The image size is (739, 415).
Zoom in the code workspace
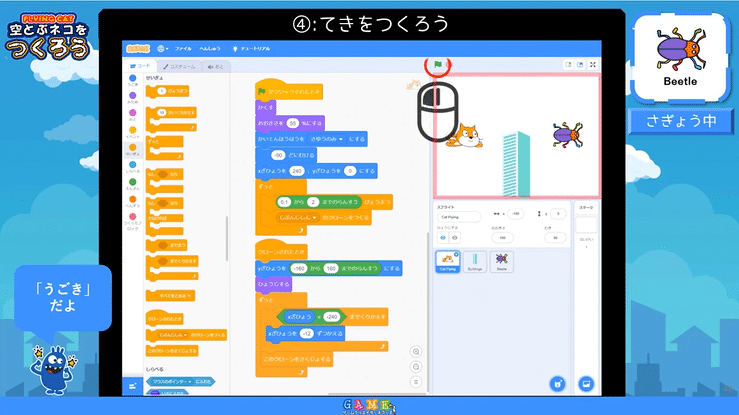pyautogui.click(x=416, y=351)
